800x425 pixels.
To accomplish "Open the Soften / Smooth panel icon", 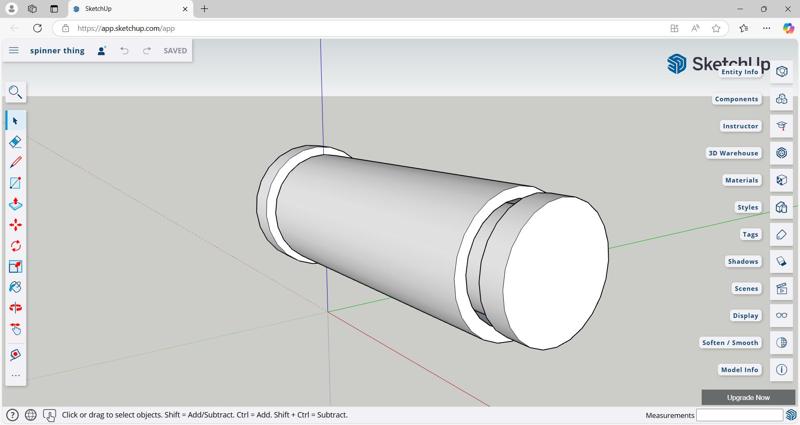I will pos(782,342).
